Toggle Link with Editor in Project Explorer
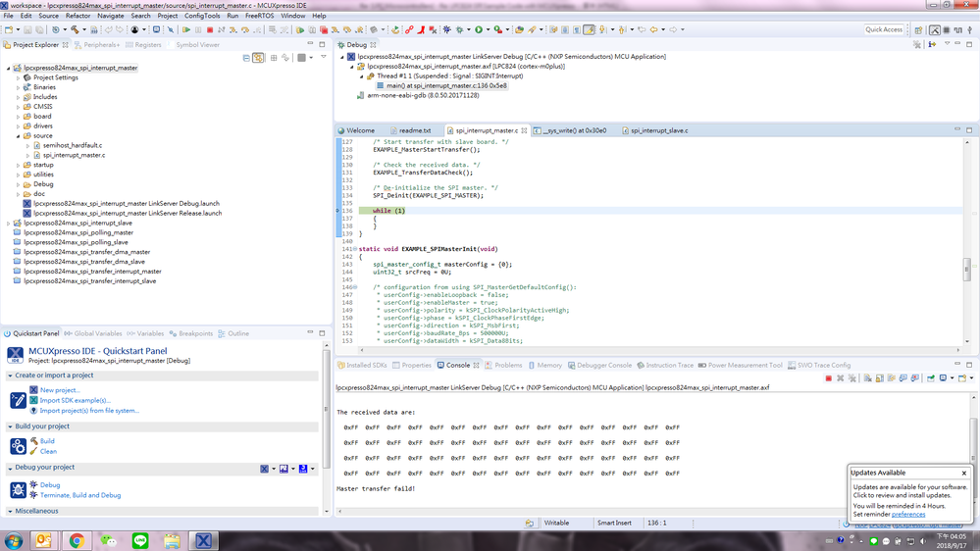980x551 pixels. (258, 58)
